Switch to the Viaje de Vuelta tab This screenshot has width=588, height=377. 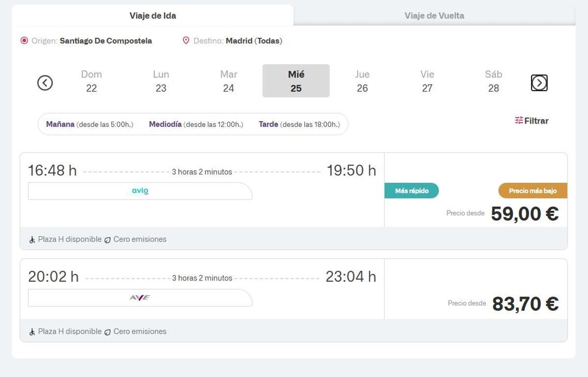click(434, 15)
